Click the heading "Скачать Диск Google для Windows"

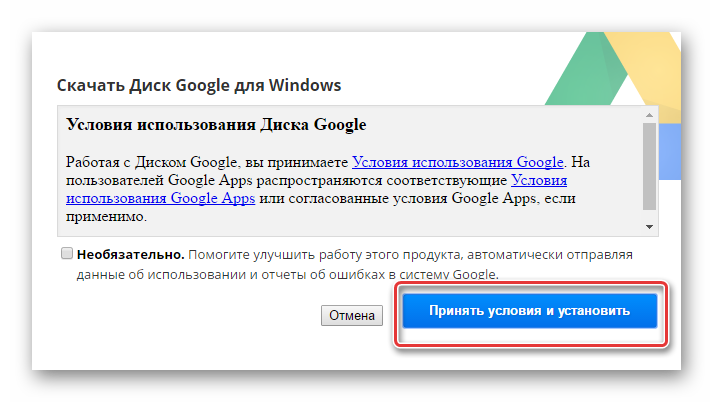point(199,85)
